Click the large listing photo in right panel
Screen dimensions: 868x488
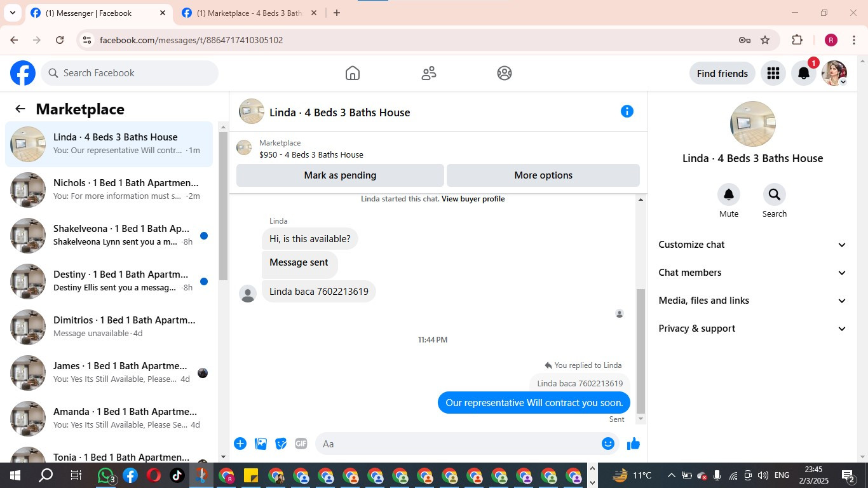point(753,124)
